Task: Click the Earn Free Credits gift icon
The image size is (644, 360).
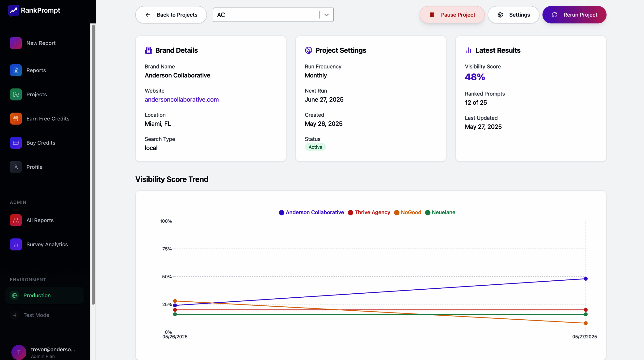Action: (x=16, y=119)
